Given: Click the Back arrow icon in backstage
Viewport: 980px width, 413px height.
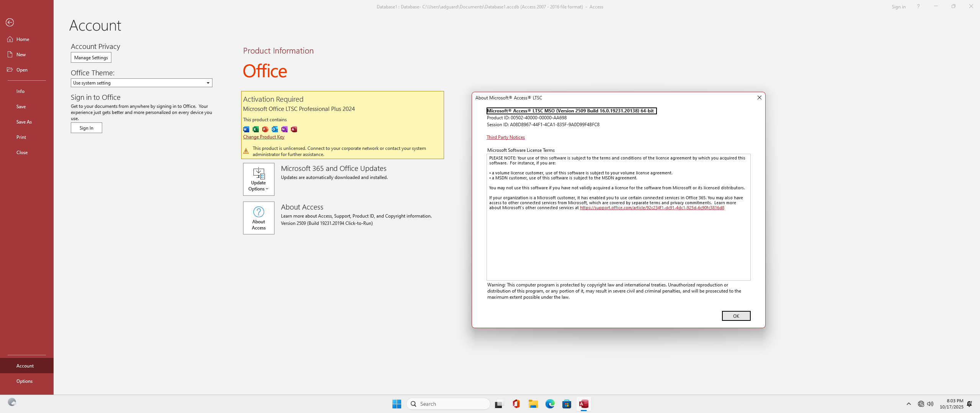Looking at the screenshot, I should pyautogui.click(x=10, y=23).
